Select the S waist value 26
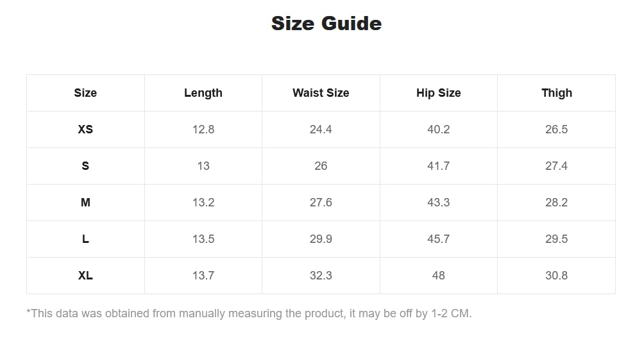Viewport: 644px width, 341px height. click(x=321, y=166)
